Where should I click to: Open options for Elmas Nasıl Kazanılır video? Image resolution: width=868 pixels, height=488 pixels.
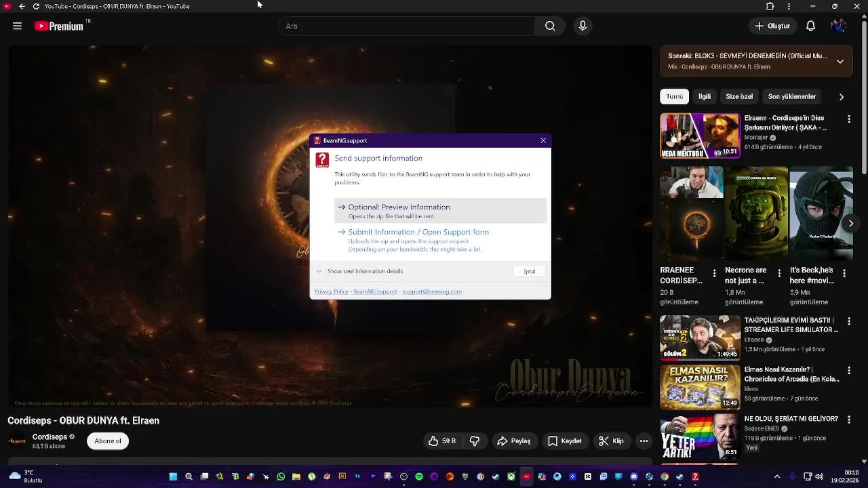(x=848, y=371)
